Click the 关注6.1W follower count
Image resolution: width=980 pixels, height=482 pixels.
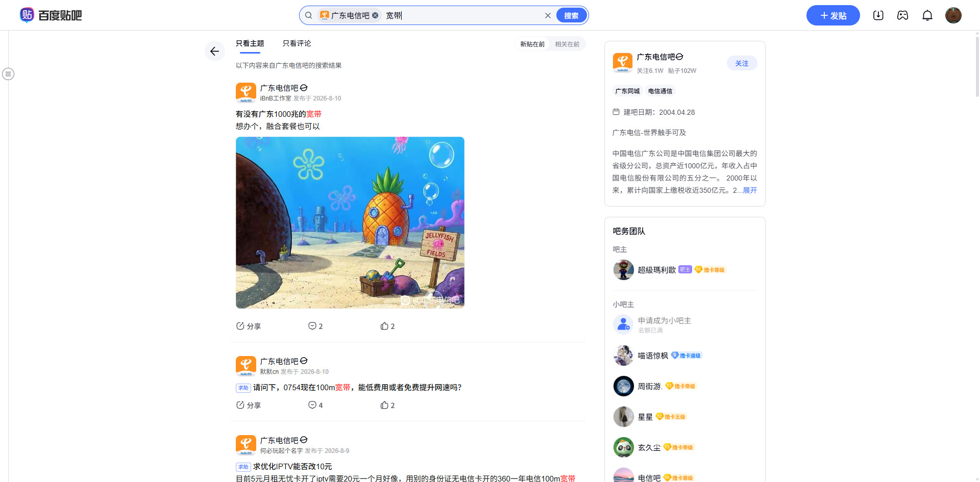[650, 71]
